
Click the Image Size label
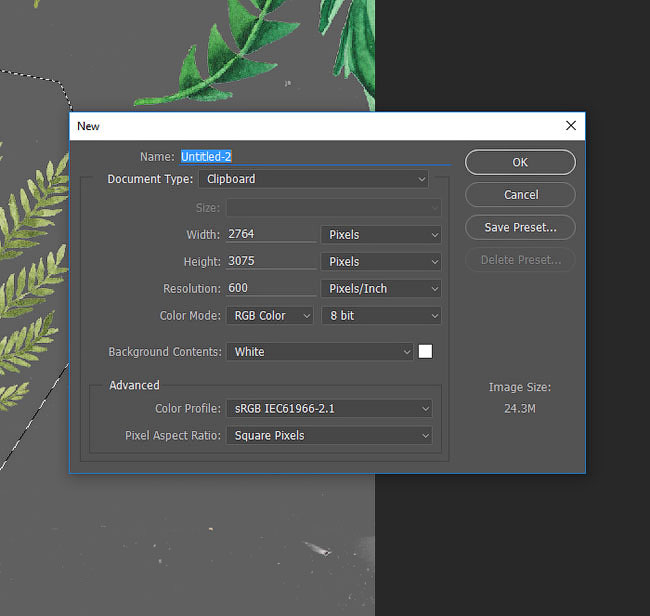click(520, 387)
